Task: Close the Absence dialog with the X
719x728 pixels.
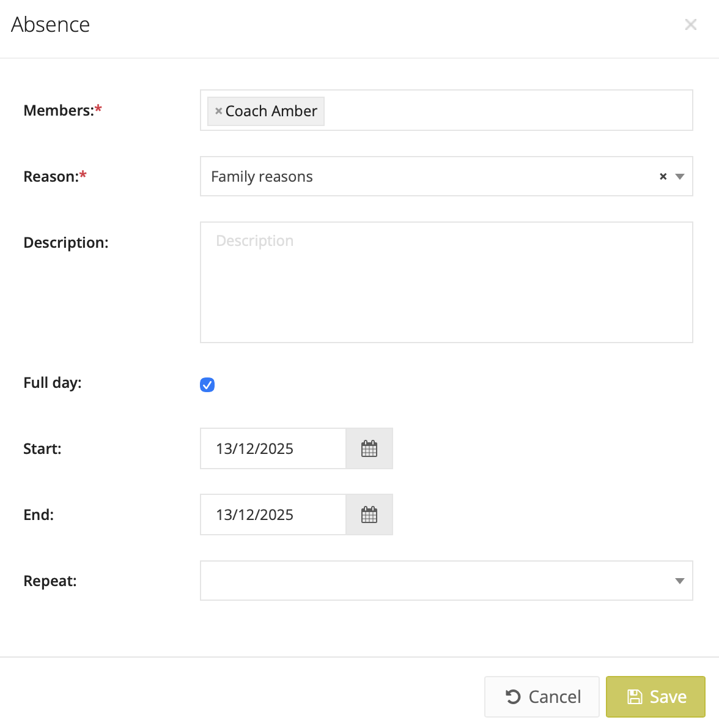Action: (x=691, y=24)
